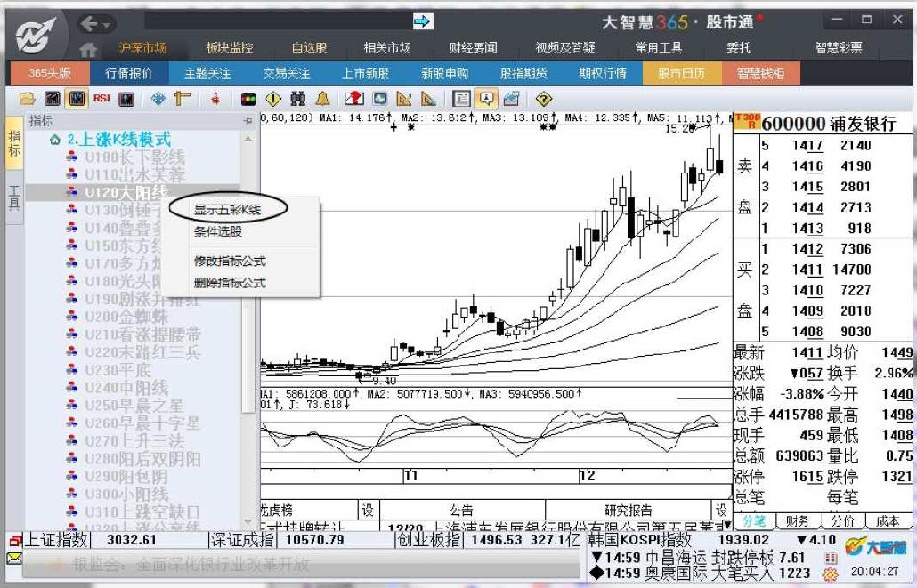Click the chart icon right of RSI
Image resolution: width=917 pixels, height=588 pixels.
[x=126, y=98]
